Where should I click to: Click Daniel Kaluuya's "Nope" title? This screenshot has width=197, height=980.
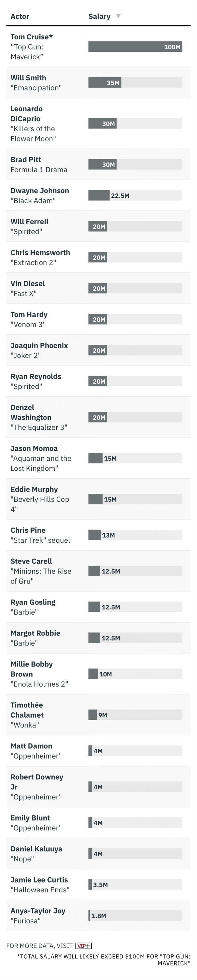22,859
